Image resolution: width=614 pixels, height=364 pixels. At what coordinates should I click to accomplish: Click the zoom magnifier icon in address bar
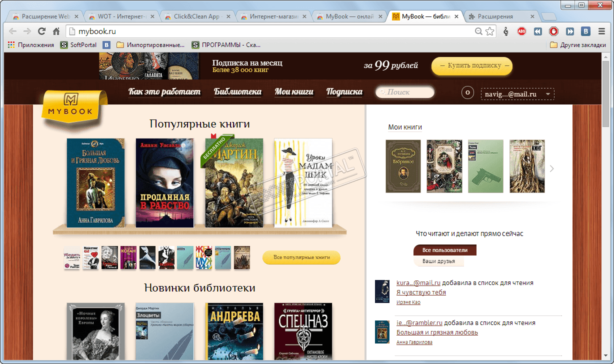click(478, 31)
